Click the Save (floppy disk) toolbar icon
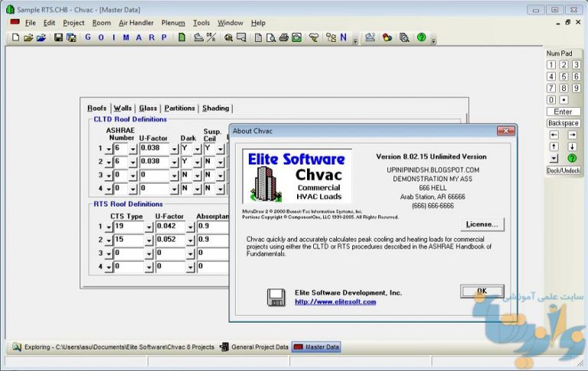The width and height of the screenshot is (588, 371). coord(58,37)
